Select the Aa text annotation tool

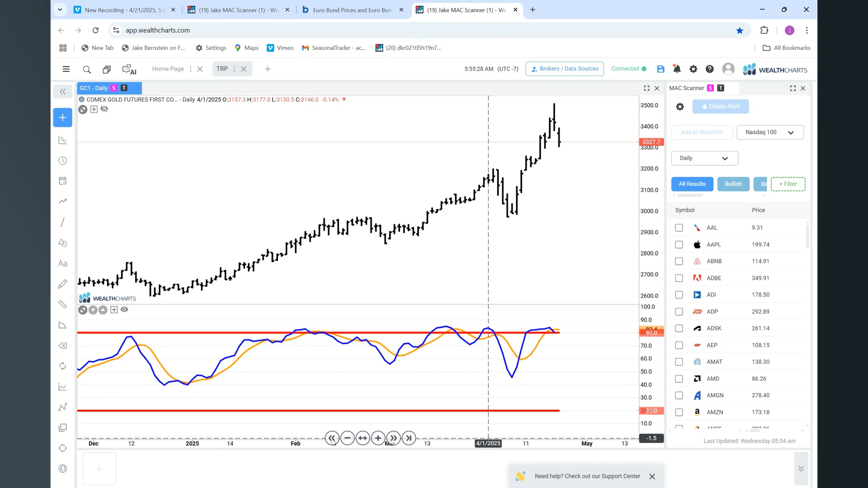(x=63, y=263)
